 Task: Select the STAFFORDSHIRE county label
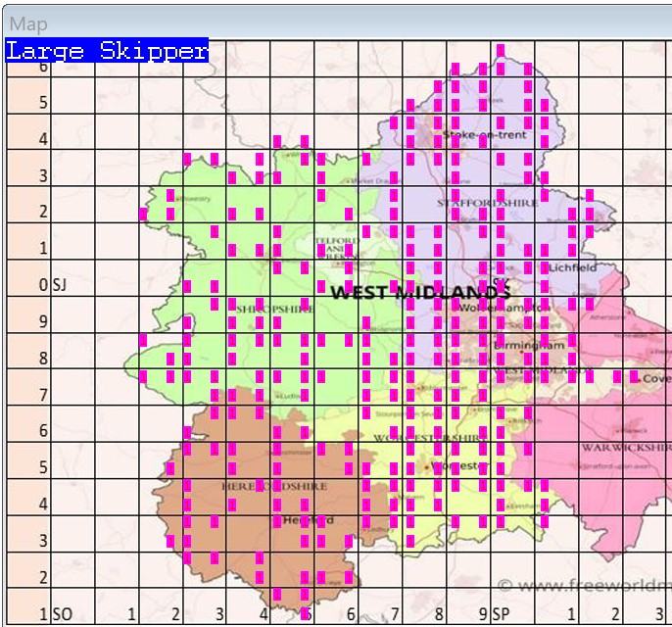(x=487, y=203)
